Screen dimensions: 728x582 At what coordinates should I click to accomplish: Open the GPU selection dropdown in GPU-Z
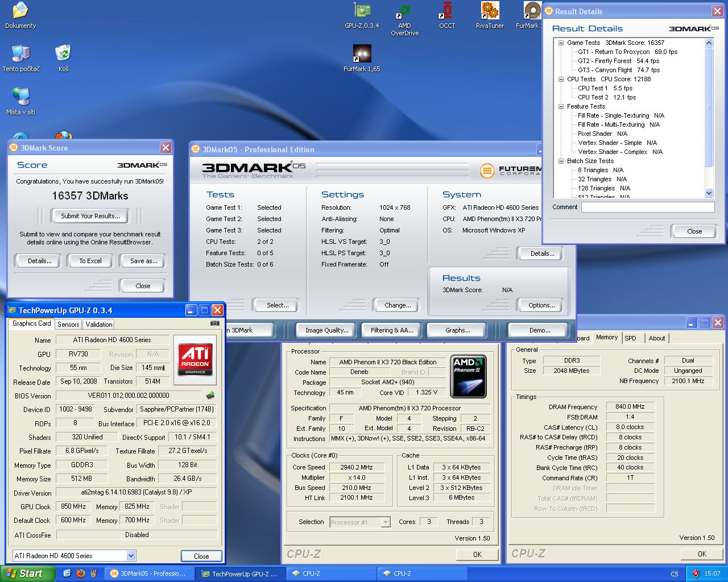click(131, 556)
